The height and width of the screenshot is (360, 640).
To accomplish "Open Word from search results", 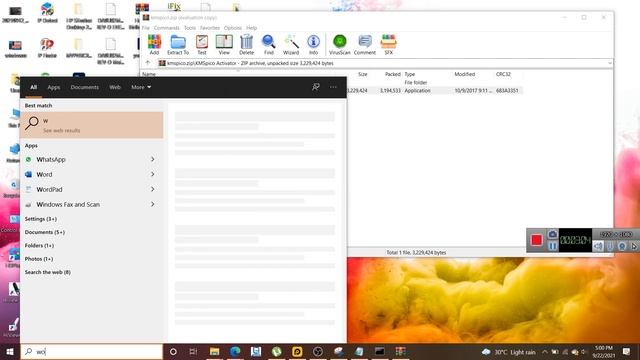I will click(84, 174).
